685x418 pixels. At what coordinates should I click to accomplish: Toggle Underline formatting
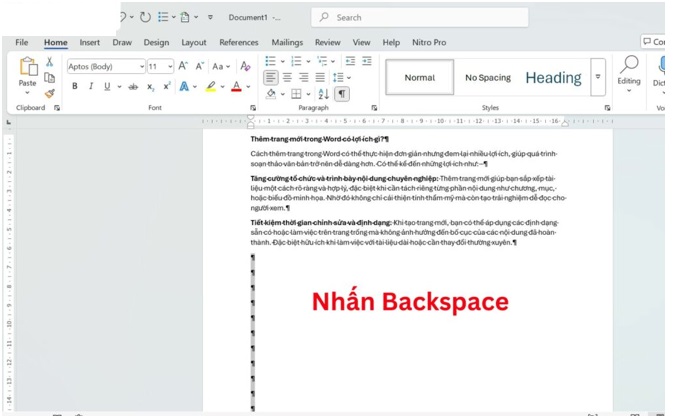[x=107, y=86]
